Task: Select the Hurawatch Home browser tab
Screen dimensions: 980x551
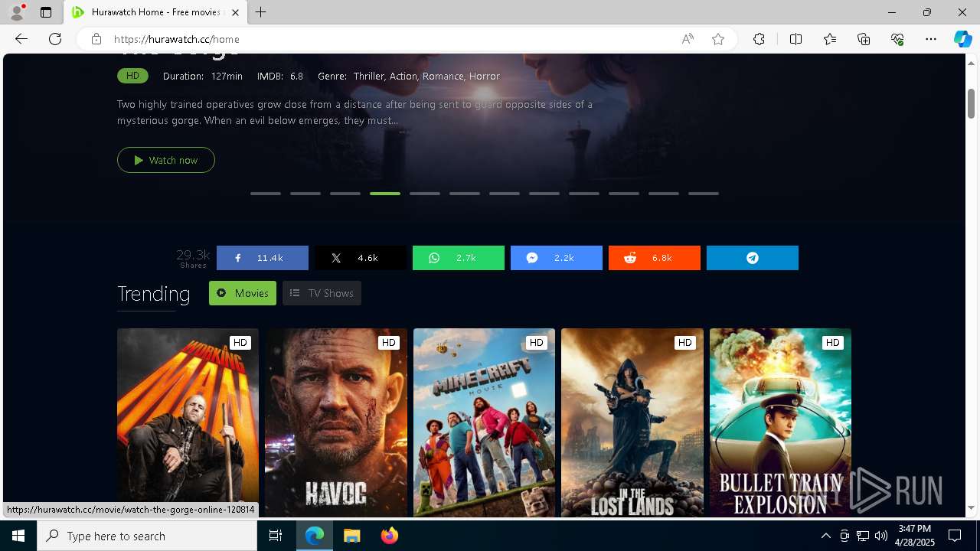Action: pos(155,12)
